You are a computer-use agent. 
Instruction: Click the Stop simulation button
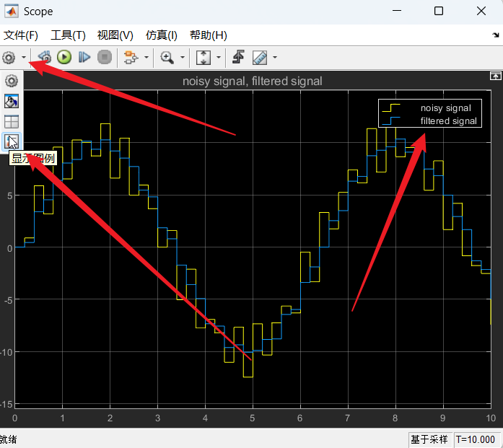point(105,58)
